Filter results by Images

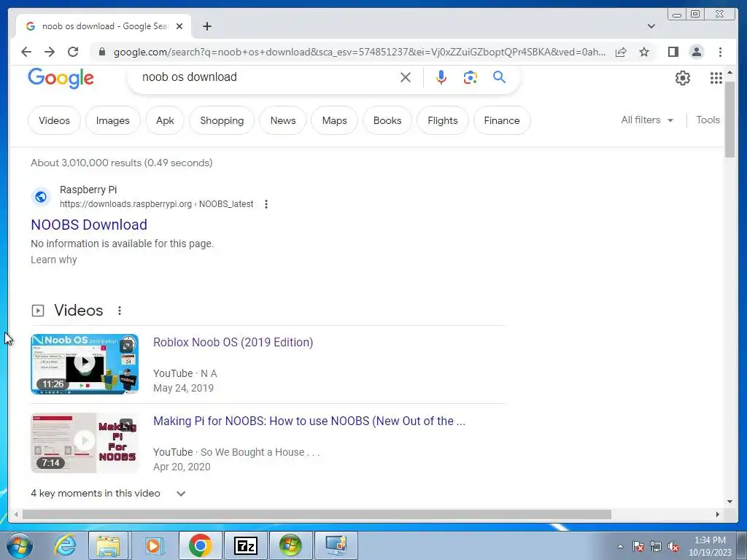pyautogui.click(x=113, y=120)
